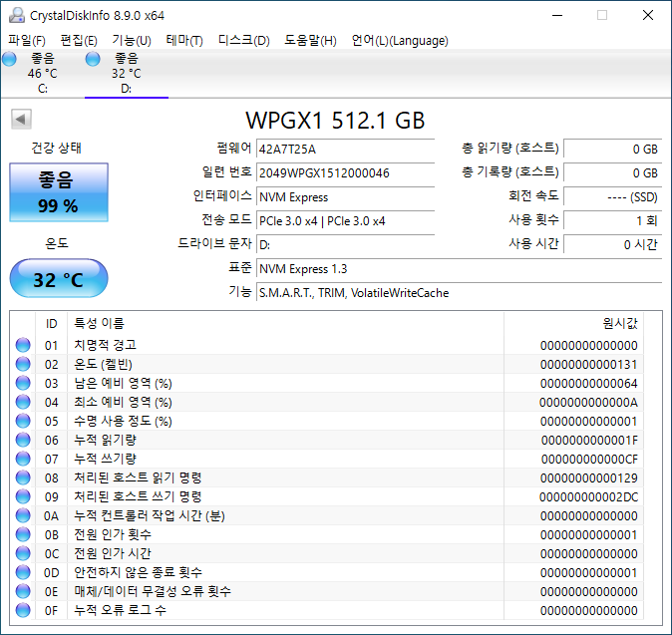Viewport: 672px width, 635px height.
Task: Open the 편집(E) menu
Action: click(79, 40)
